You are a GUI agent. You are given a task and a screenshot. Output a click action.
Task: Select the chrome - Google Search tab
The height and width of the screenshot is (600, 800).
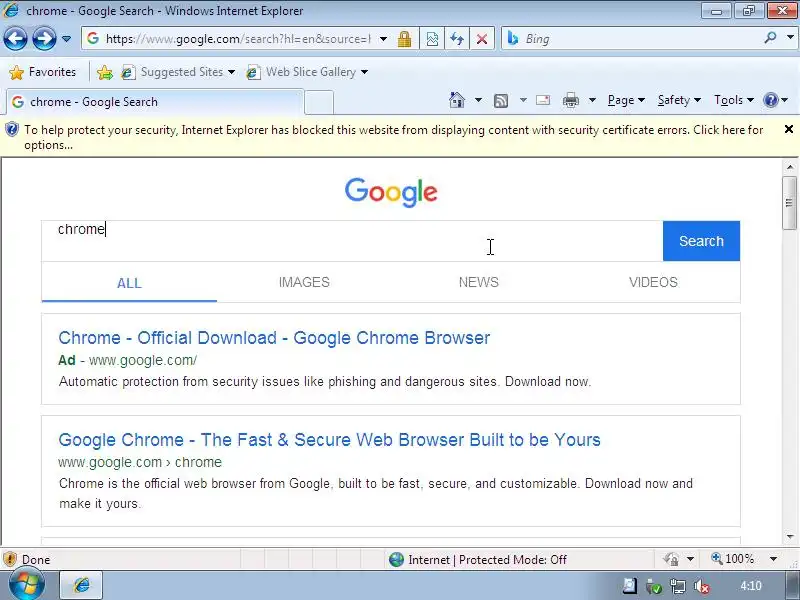[x=155, y=102]
